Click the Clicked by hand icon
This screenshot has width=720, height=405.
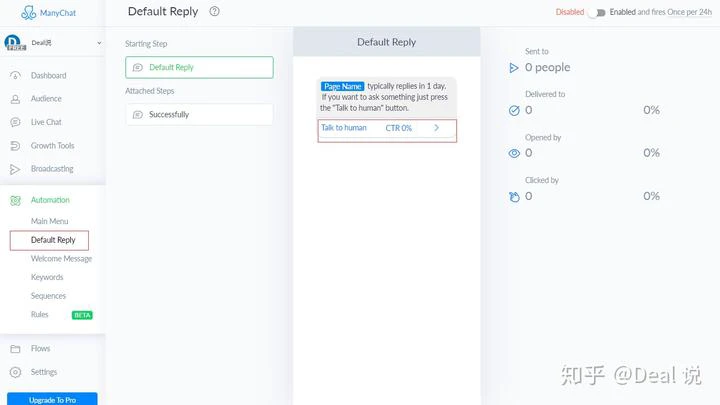coord(514,197)
